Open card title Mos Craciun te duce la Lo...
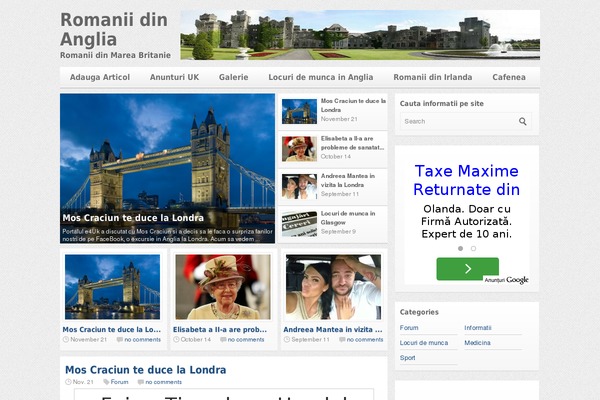600x400 pixels. click(112, 330)
